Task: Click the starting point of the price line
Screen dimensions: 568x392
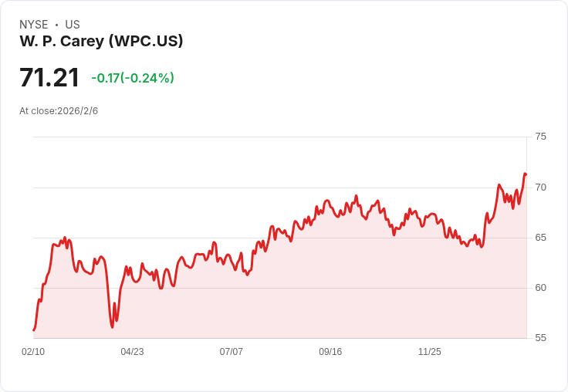Action: click(x=34, y=330)
